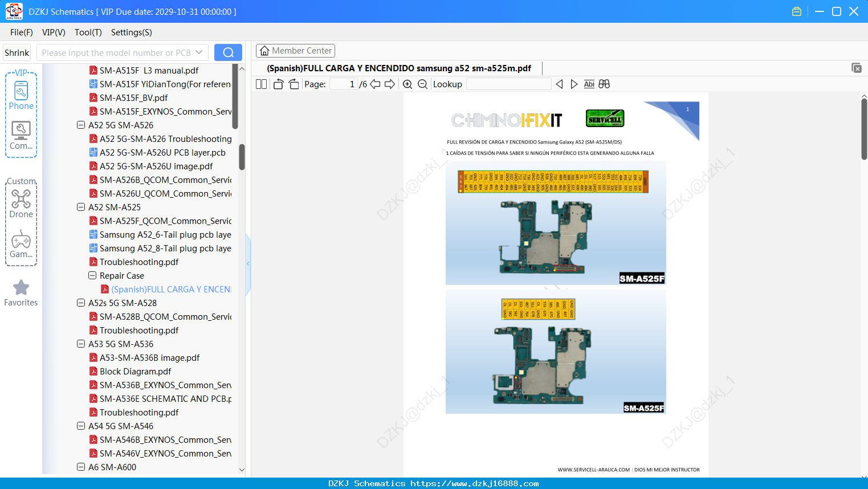Open the Game console category
The height and width of the screenshot is (489, 868).
[x=21, y=244]
